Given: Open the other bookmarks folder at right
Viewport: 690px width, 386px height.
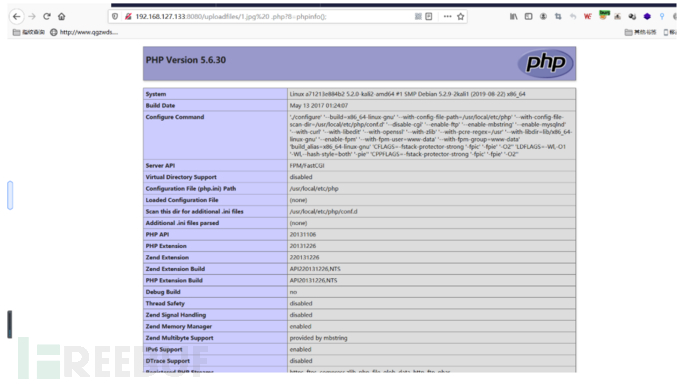Looking at the screenshot, I should 641,32.
